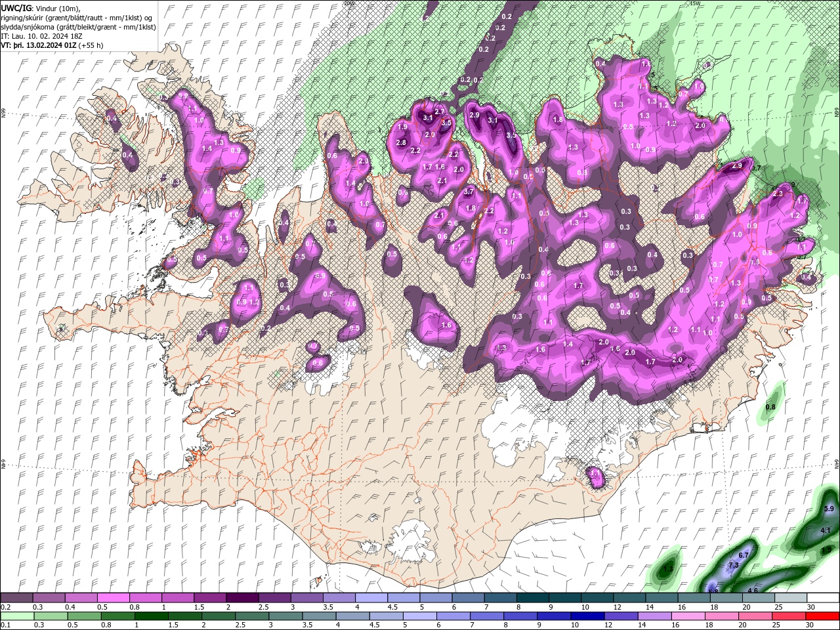This screenshot has width=840, height=630.
Task: Select the bright magenta 0.5 snow legend swatch
Action: tap(113, 598)
